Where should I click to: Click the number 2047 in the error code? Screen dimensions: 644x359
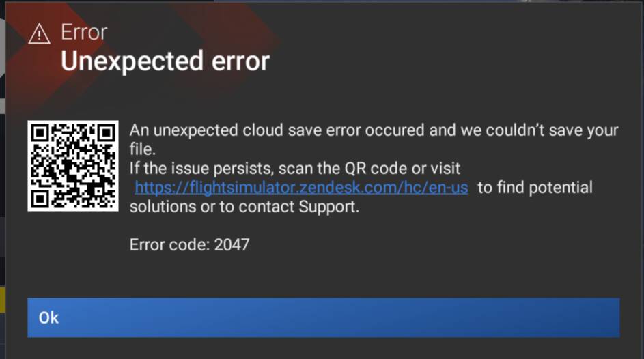(232, 244)
